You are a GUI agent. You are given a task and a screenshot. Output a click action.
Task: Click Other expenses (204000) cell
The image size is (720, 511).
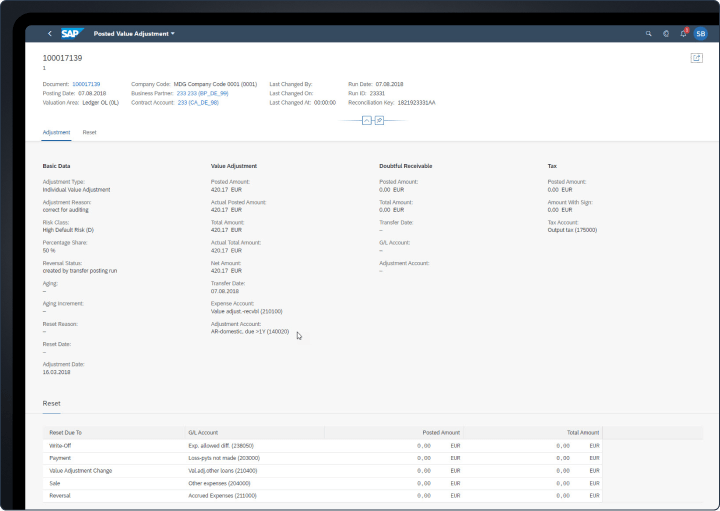click(219, 483)
